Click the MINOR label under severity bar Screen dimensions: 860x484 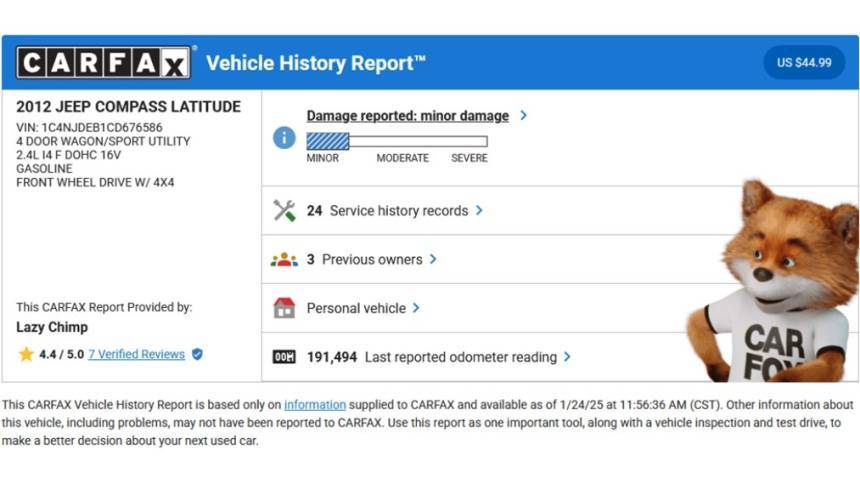(322, 158)
